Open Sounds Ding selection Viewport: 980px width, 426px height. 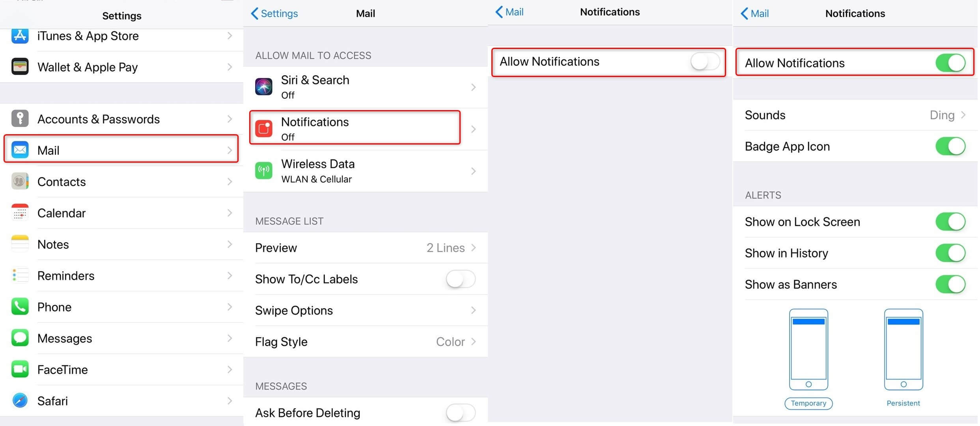click(855, 115)
